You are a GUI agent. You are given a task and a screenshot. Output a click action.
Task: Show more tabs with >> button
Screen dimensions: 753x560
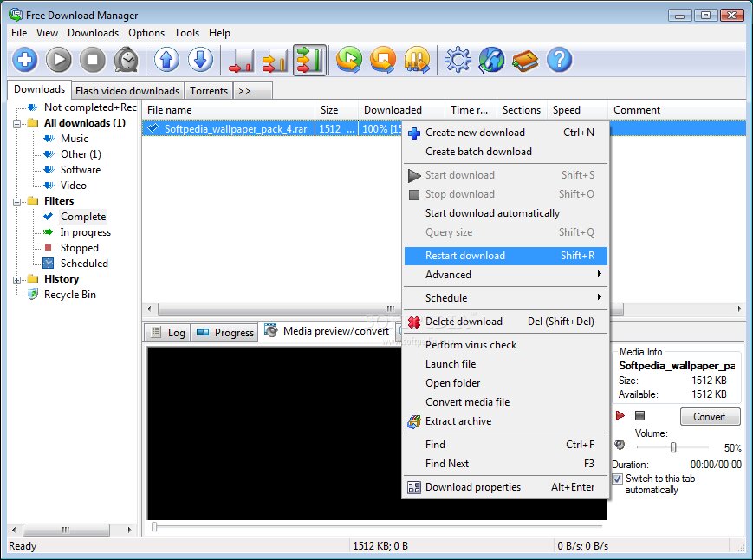point(253,91)
